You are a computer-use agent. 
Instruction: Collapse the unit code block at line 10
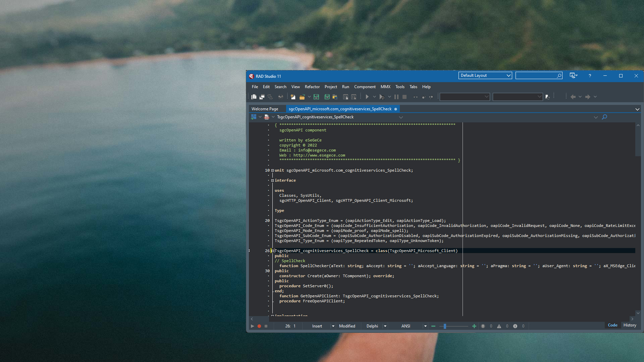click(x=272, y=170)
